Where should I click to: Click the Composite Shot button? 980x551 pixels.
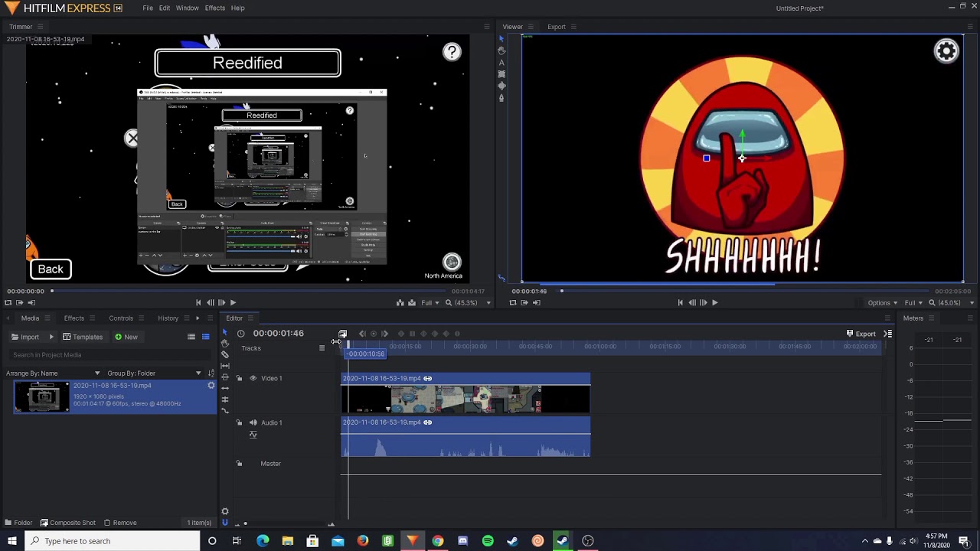[68, 523]
